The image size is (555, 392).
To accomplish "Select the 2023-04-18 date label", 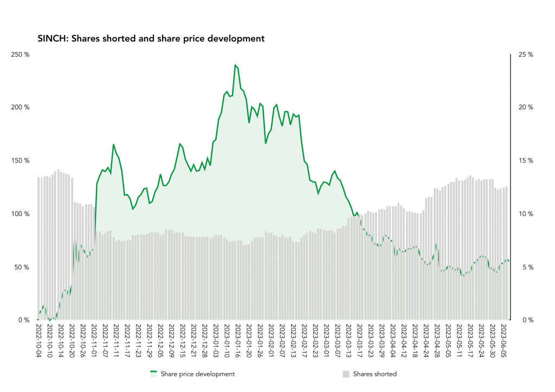I will click(x=416, y=341).
